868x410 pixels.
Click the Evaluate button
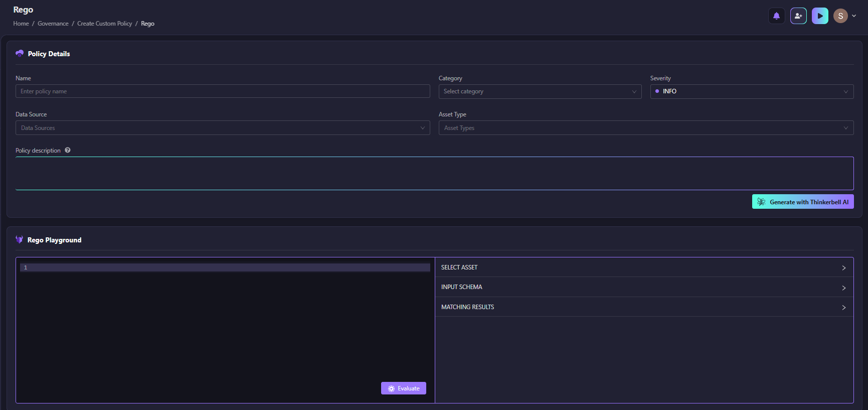pos(404,388)
